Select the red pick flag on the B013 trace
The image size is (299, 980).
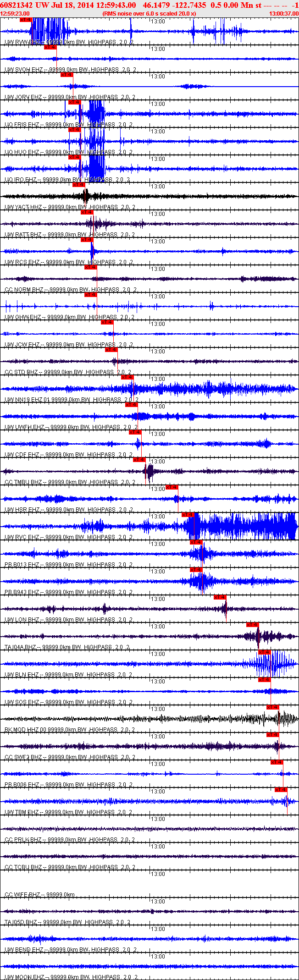[x=196, y=542]
